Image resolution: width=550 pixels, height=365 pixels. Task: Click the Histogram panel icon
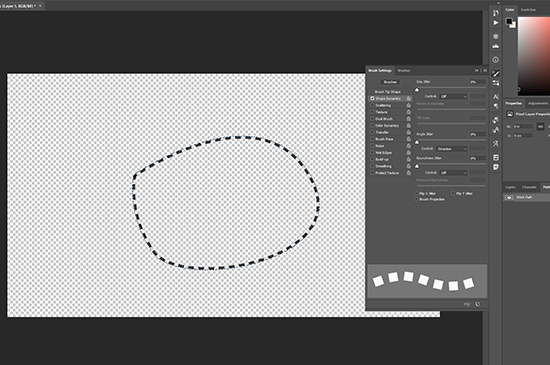click(496, 46)
